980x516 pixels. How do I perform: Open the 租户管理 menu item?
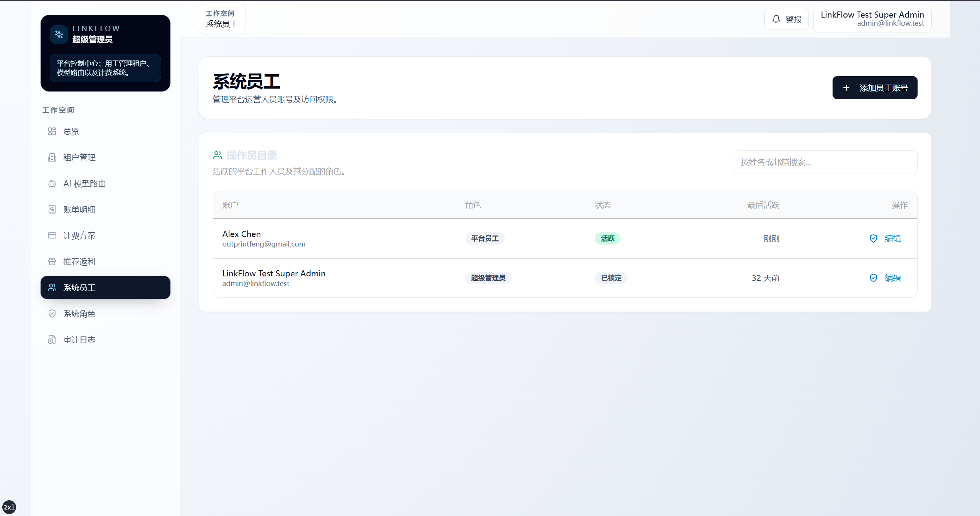tap(105, 157)
